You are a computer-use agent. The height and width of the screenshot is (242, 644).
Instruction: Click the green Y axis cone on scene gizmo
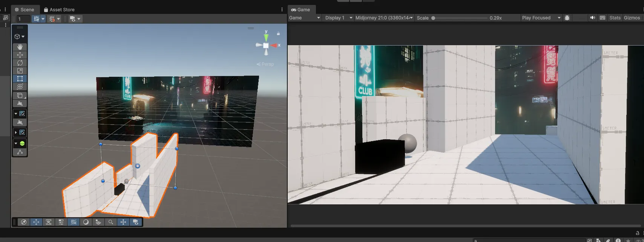[266, 37]
